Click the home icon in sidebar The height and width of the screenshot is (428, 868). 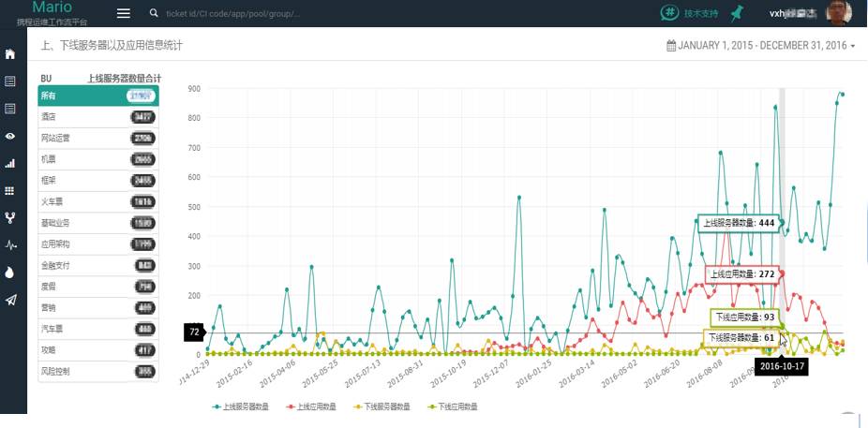pos(10,54)
